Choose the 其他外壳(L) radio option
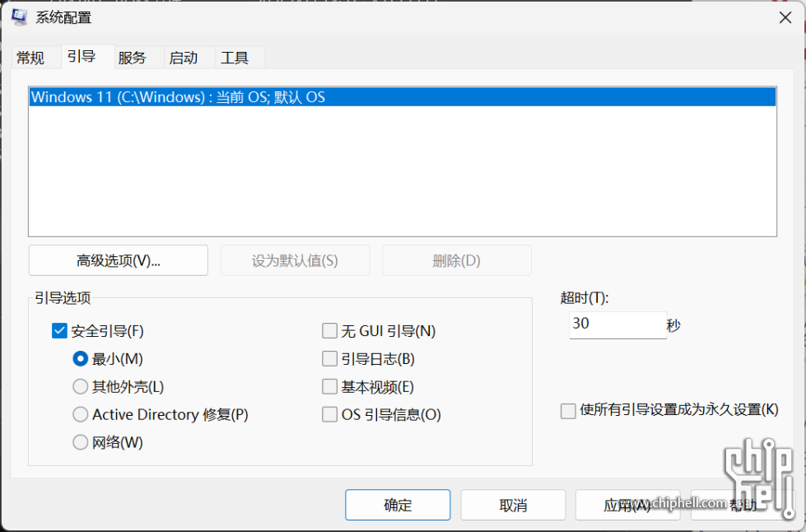This screenshot has width=806, height=532. [80, 386]
